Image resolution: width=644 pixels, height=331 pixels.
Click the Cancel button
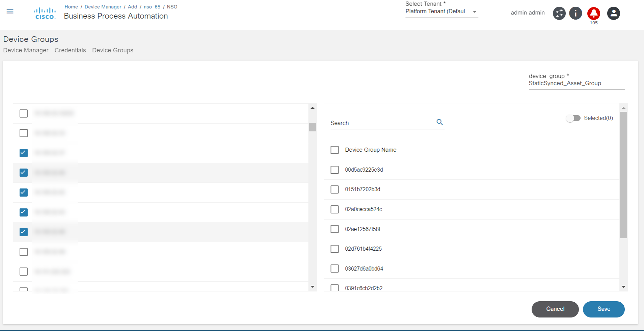click(x=555, y=309)
